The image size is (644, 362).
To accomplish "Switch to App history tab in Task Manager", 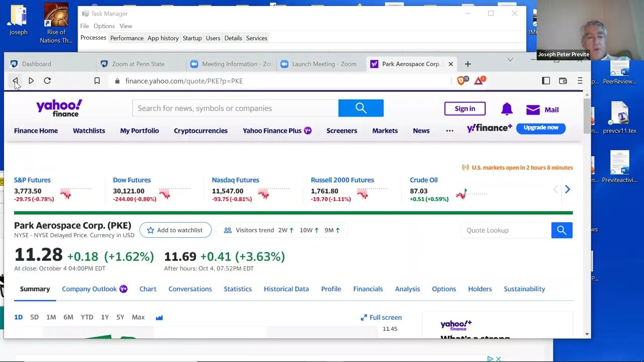I will pos(163,38).
